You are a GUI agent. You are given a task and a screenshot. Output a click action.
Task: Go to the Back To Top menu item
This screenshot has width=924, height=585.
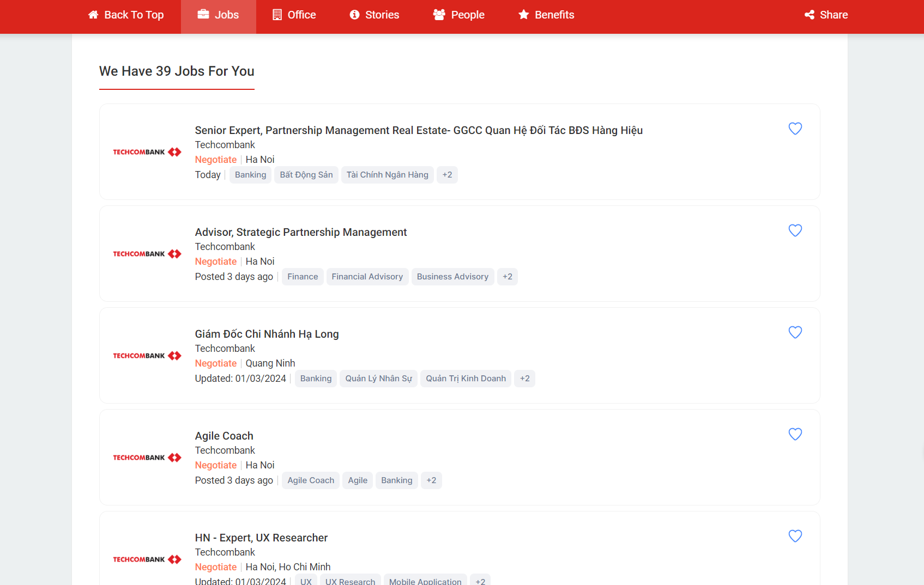126,15
